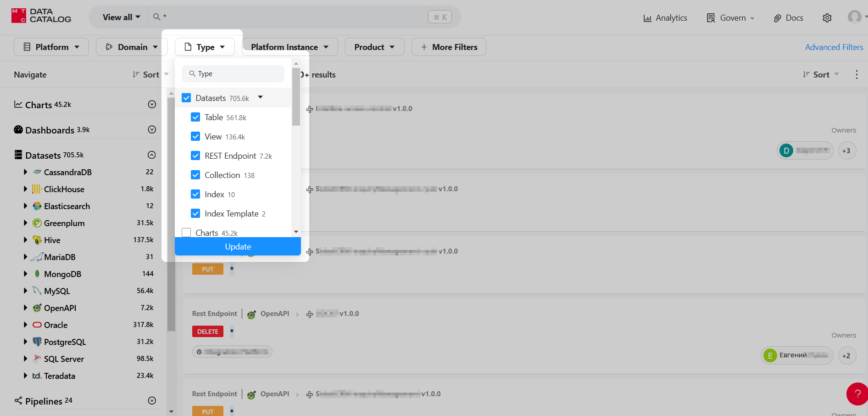This screenshot has width=868, height=416.
Task: Click the Dashboards circle chevron icon
Action: point(152,130)
